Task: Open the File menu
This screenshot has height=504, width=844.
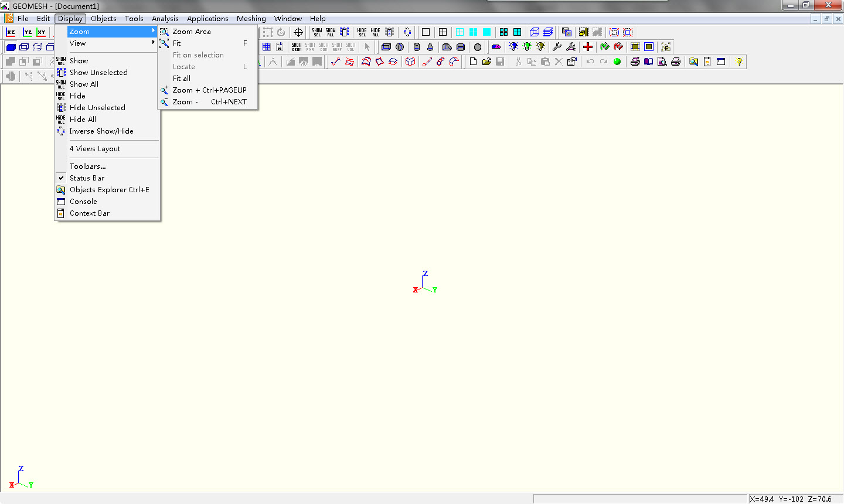Action: pyautogui.click(x=23, y=19)
